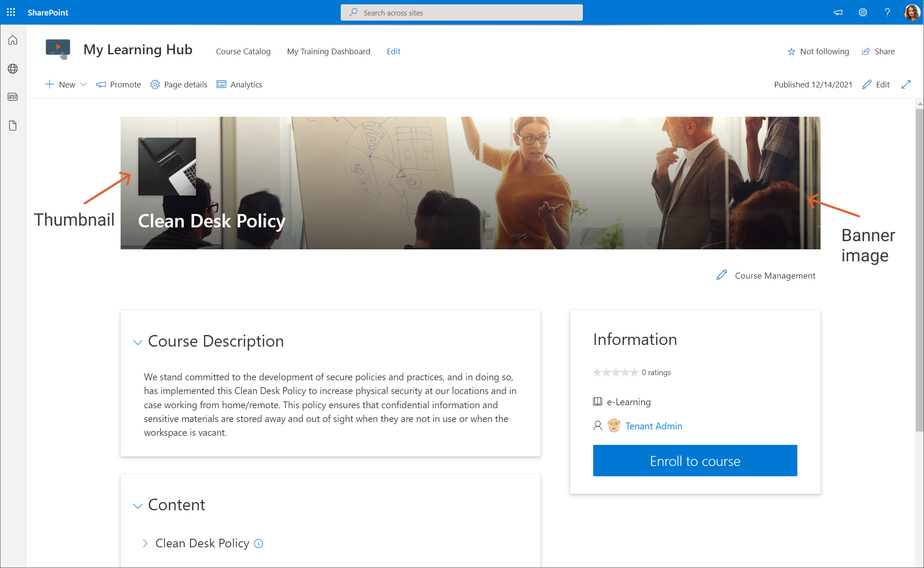
Task: Open the Tenant Admin profile link
Action: click(x=653, y=426)
